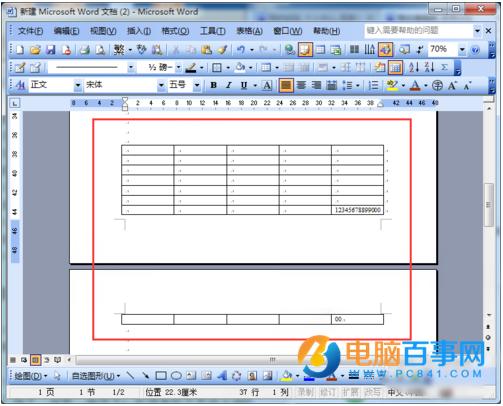Toggle center alignment
Screen dimensions: 503x406
[x=301, y=85]
